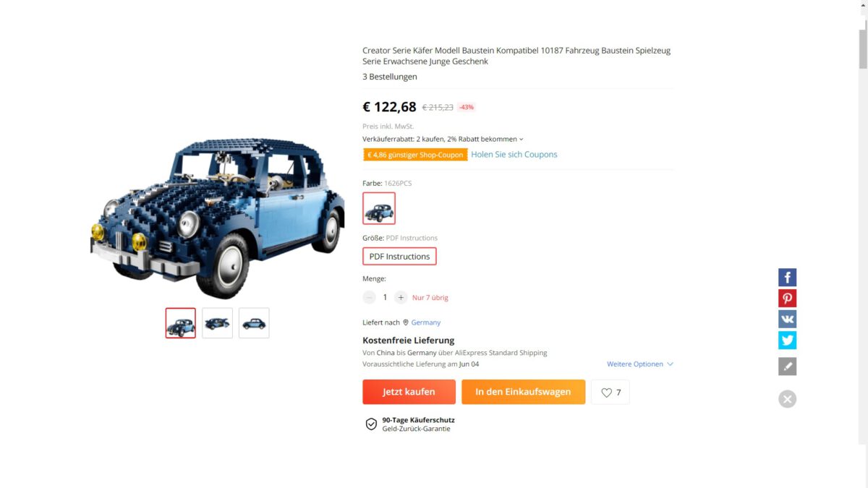The width and height of the screenshot is (868, 488).
Task: Share product on Facebook
Action: pos(787,278)
